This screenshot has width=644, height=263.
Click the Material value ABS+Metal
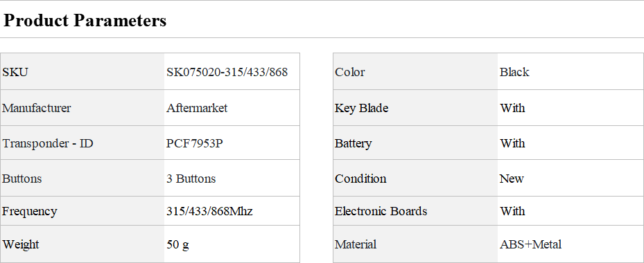530,244
